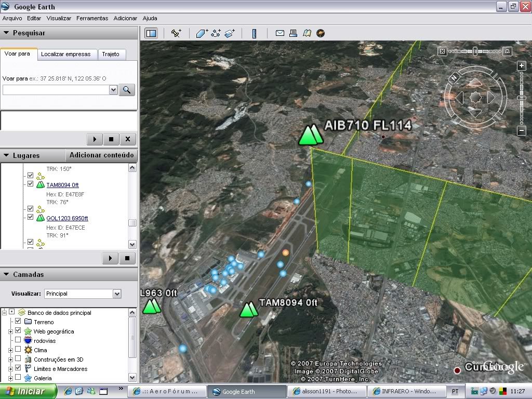Toggle the path checkbox above TAM8094 entry
Image resolution: width=532 pixels, height=399 pixels.
pyautogui.click(x=30, y=175)
